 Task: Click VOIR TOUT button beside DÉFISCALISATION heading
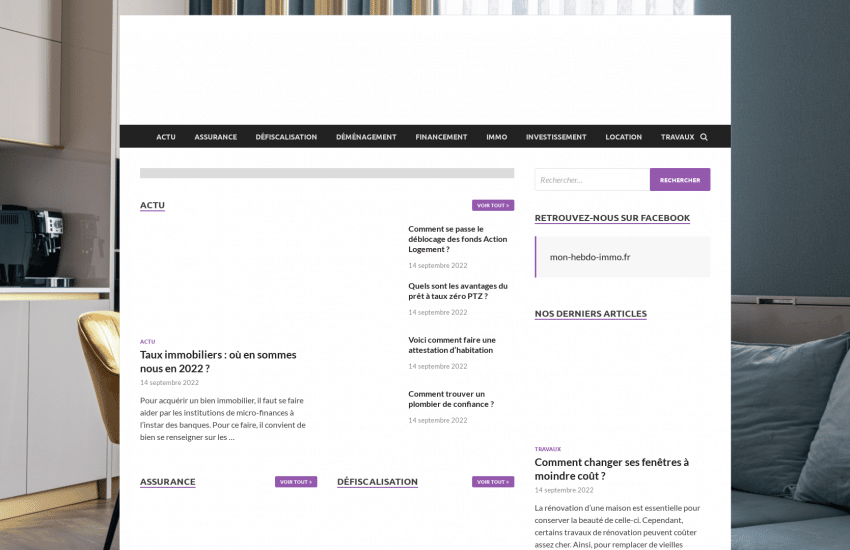[x=493, y=482]
